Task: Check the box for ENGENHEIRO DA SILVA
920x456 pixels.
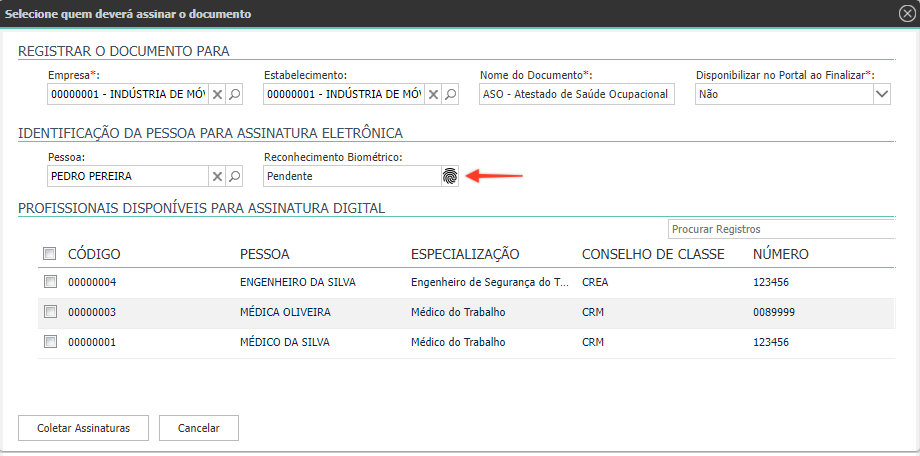Action: point(50,282)
